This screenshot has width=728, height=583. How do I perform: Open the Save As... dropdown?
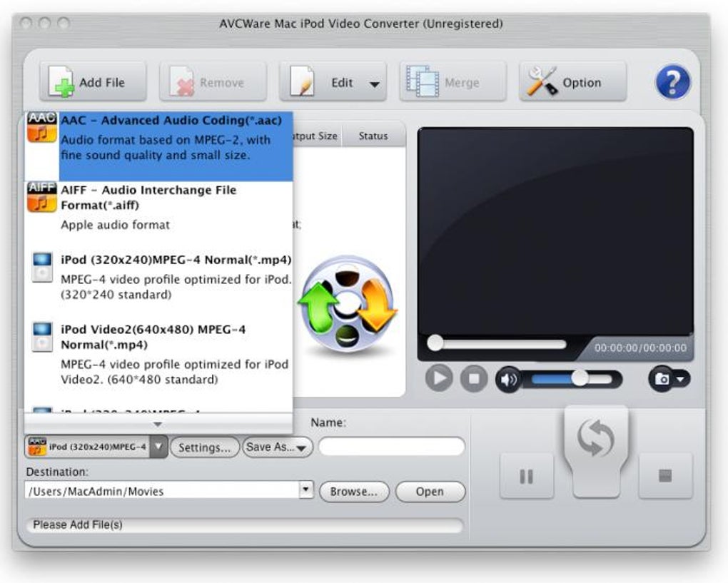(x=277, y=447)
